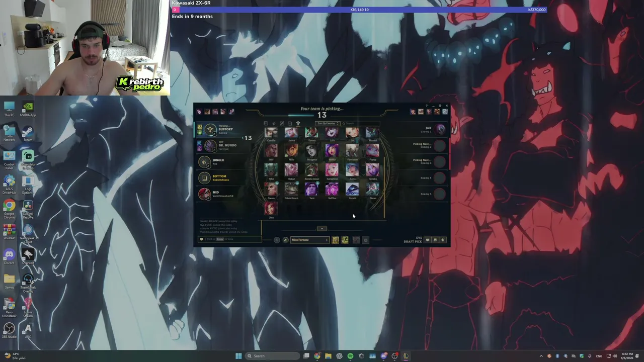Viewport: 644px width, 362px height.
Task: Open the Windows Start menu
Action: point(238,356)
